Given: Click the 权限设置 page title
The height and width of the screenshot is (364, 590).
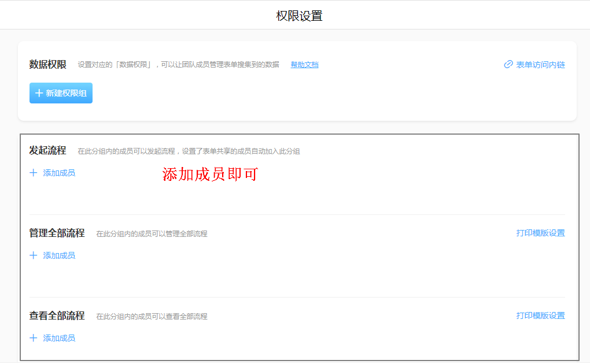Looking at the screenshot, I should pos(299,16).
